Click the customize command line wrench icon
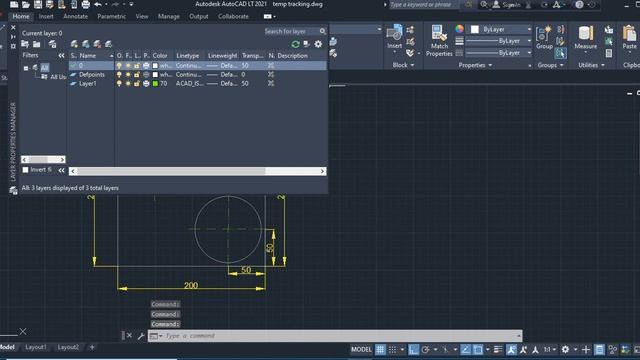Viewport: 640px width, 360px height. pyautogui.click(x=141, y=336)
